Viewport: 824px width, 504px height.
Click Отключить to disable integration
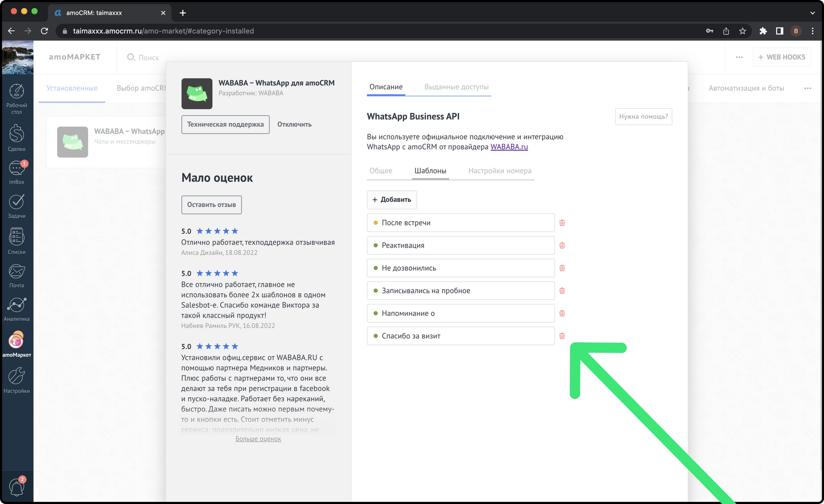click(294, 124)
